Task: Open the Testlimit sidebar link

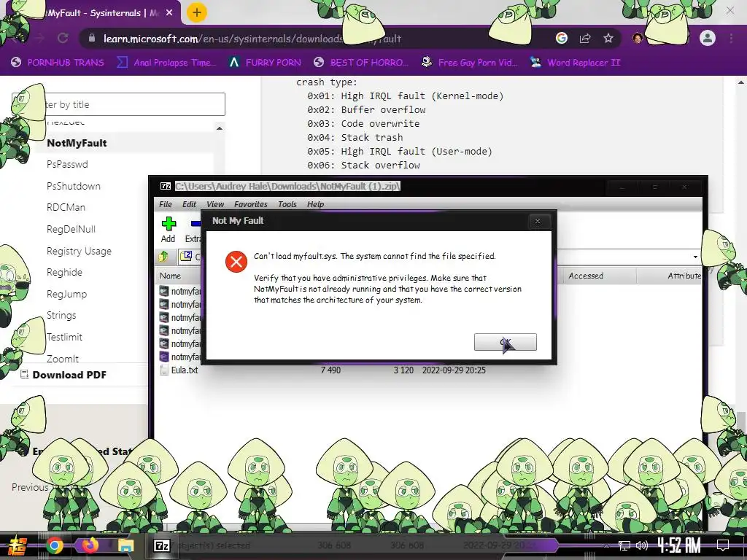Action: pos(64,337)
